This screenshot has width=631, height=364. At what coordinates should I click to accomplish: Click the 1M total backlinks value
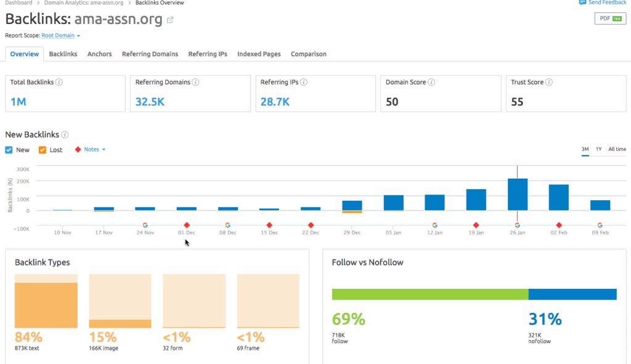[18, 102]
